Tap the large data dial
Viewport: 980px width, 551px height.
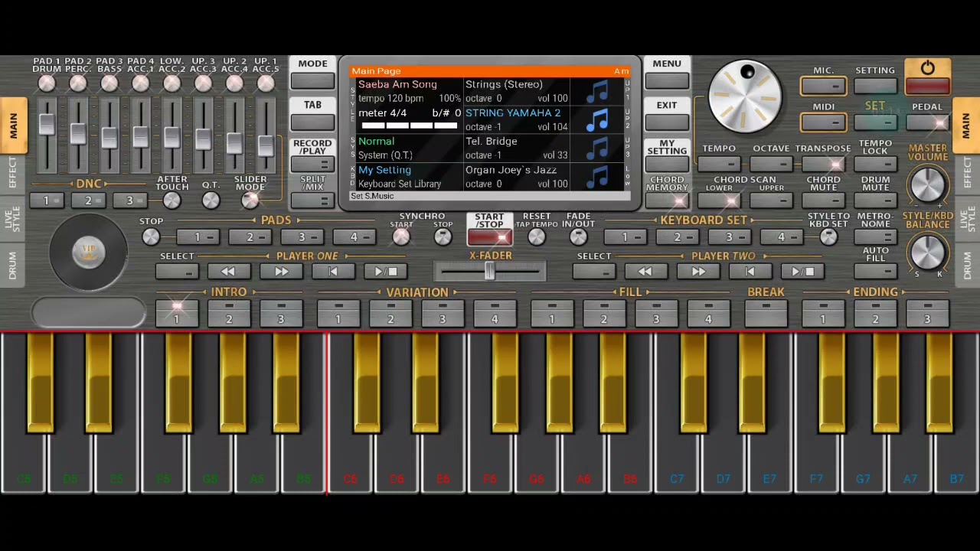(x=745, y=96)
